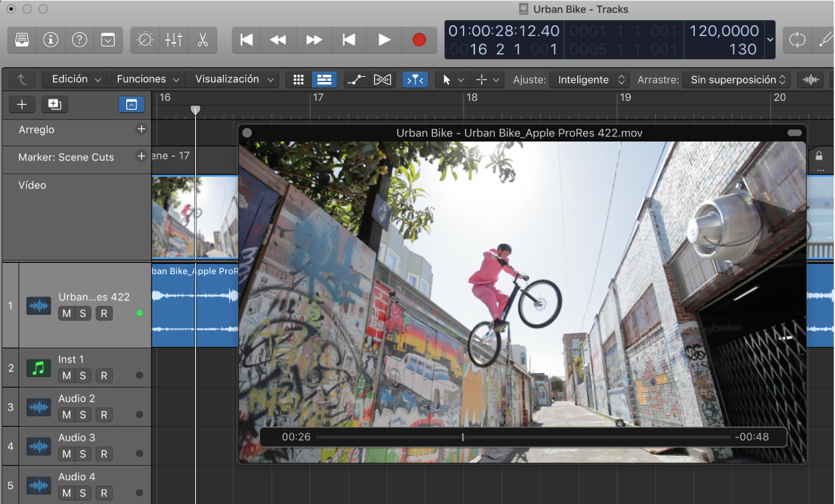
Task: Add a new track with plus button
Action: 22,104
